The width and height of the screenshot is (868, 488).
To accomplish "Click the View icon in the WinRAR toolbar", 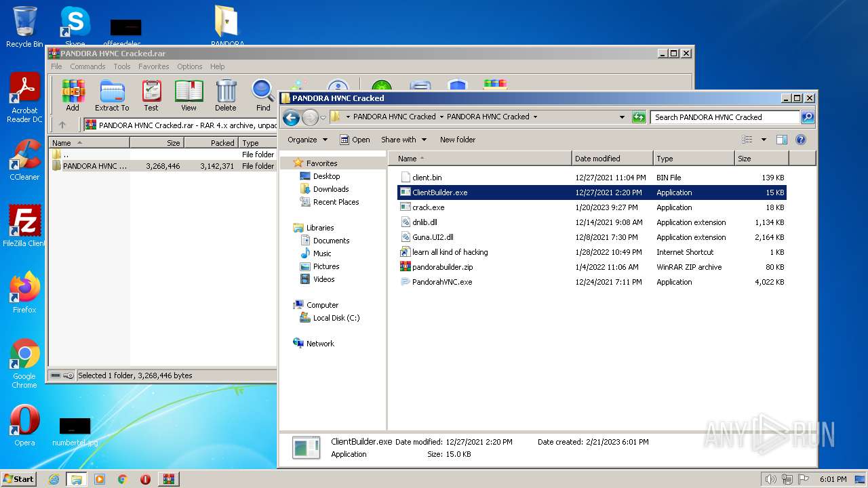I will pos(189,95).
